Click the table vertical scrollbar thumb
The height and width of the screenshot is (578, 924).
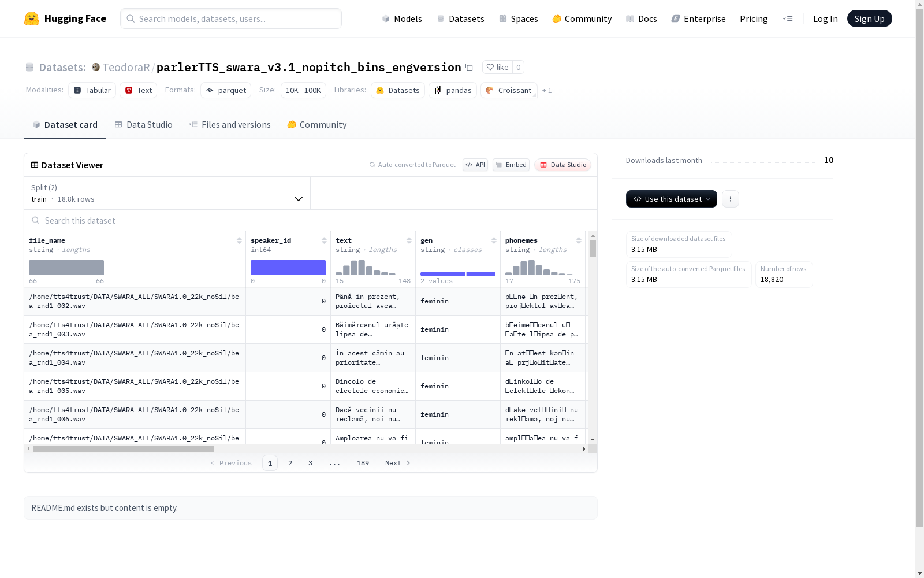coord(593,249)
